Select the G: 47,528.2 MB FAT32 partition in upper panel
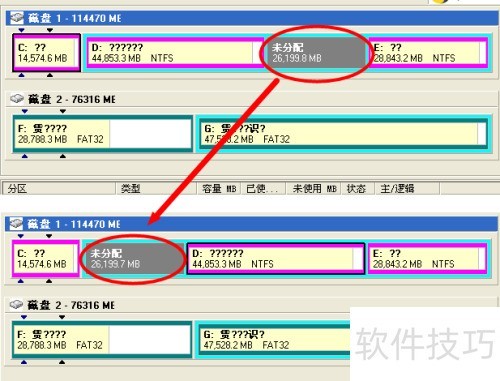The height and width of the screenshot is (381, 500). 343,134
